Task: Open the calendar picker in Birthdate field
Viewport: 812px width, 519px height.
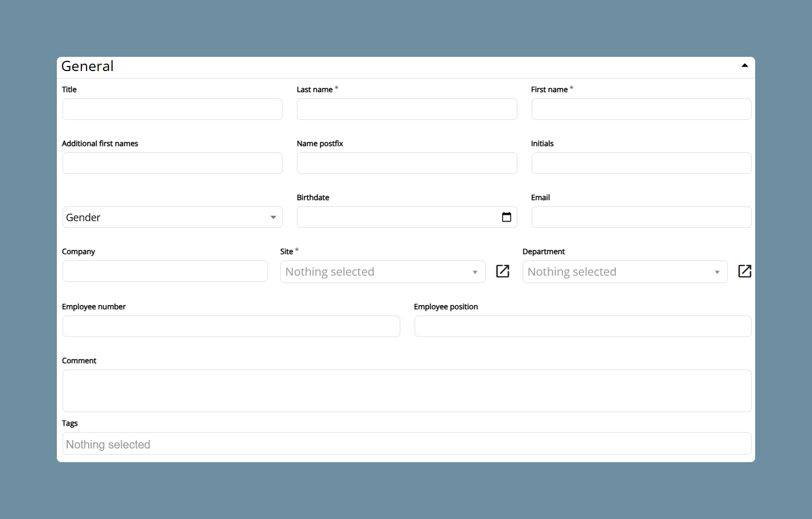Action: pos(507,217)
